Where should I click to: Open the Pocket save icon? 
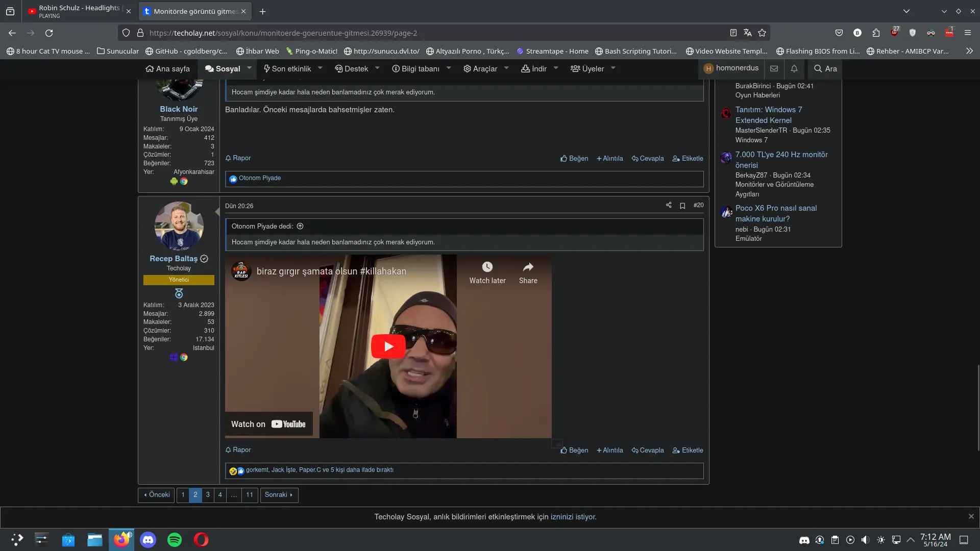[x=839, y=33]
